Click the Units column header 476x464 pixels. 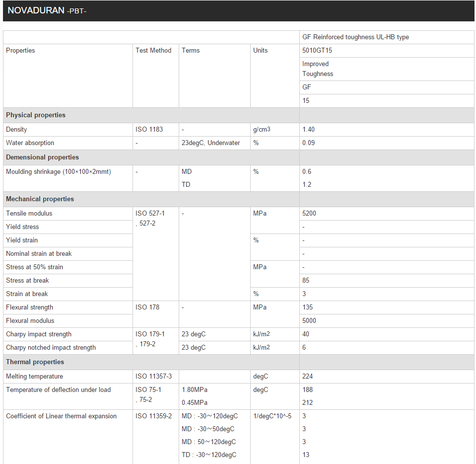(260, 51)
